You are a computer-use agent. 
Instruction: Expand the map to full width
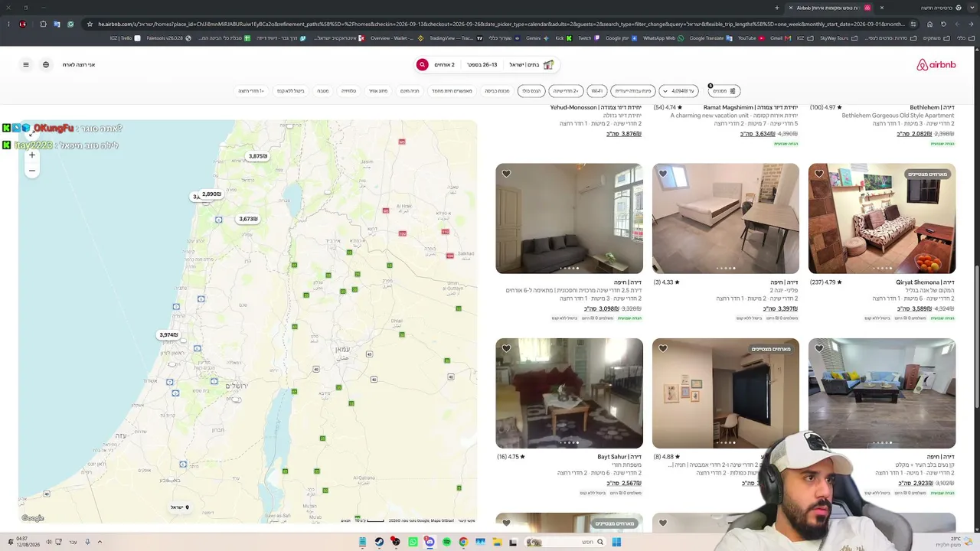31,133
